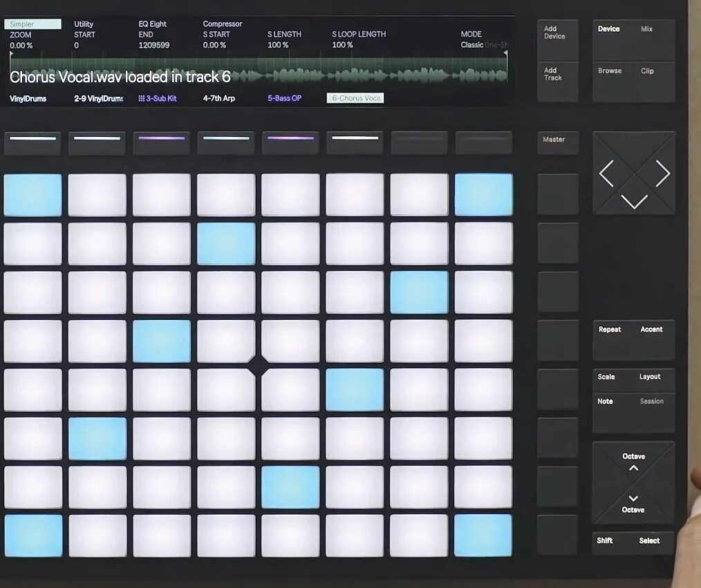Select the VinylDrums track name
Screen dimensions: 701x588
(x=28, y=99)
